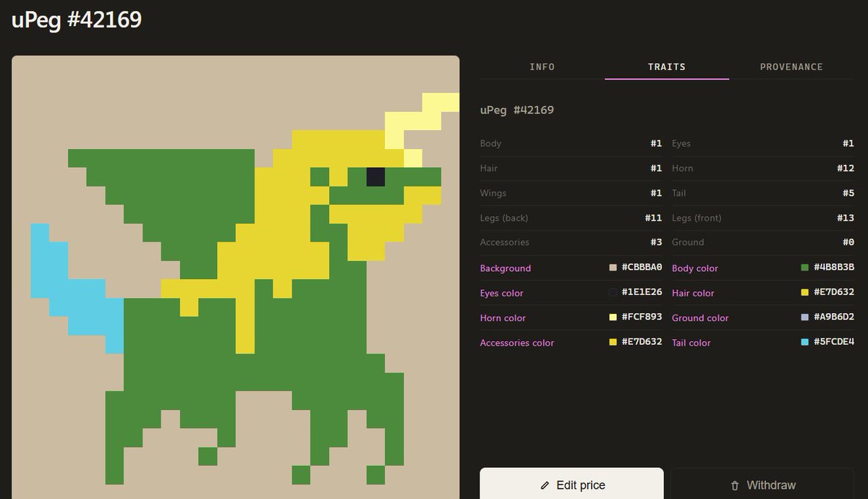
Task: Click the Body color swatch #4B8B3B
Action: (805, 268)
